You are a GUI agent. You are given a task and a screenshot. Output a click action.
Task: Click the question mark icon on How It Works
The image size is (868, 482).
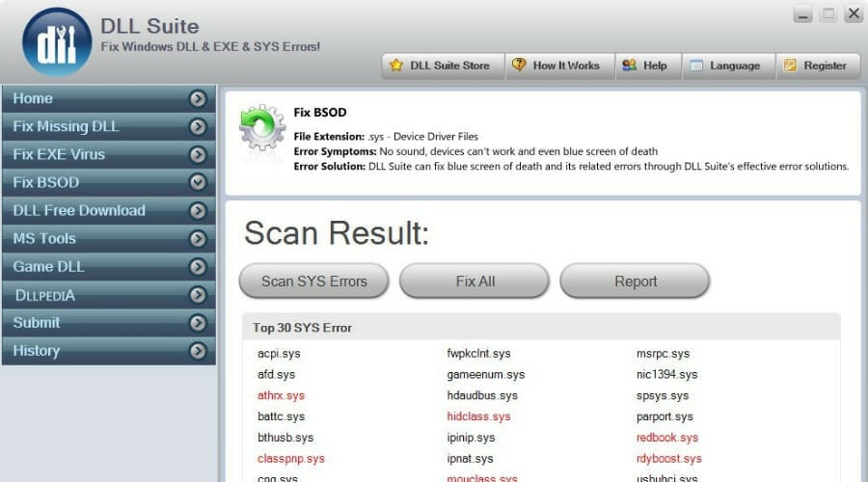click(519, 65)
